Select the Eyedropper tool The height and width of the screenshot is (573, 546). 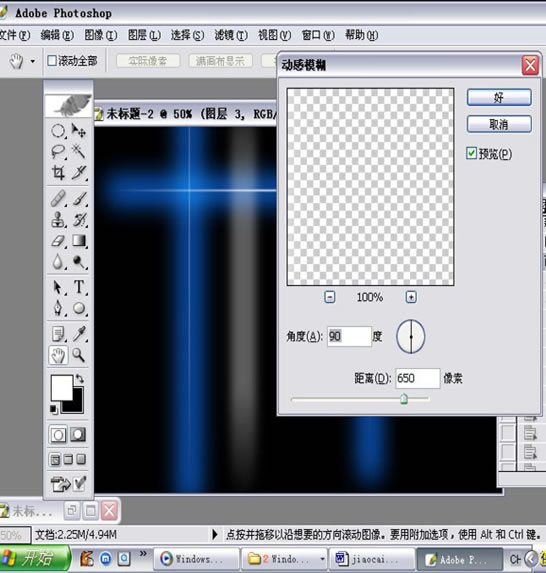79,334
